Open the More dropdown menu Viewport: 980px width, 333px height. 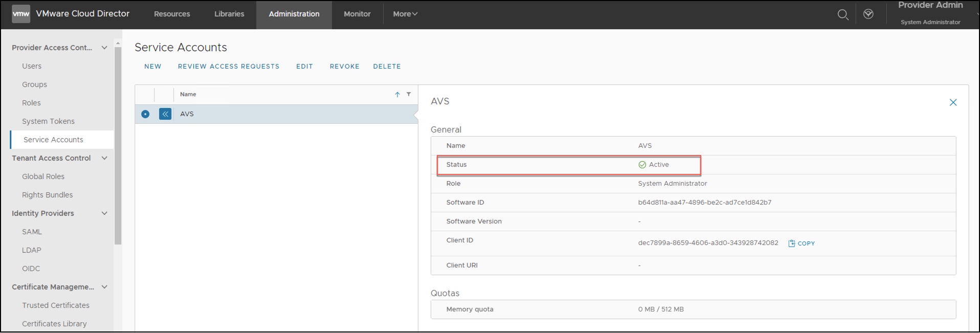(405, 14)
